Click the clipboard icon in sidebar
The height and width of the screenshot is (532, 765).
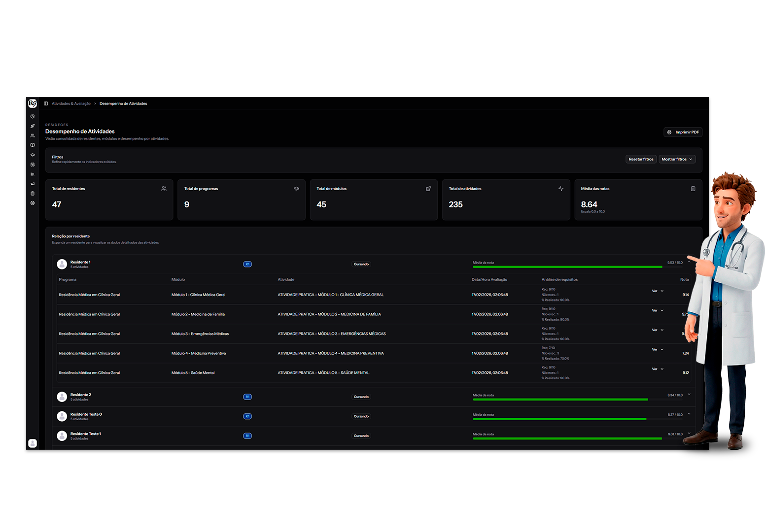point(33,194)
